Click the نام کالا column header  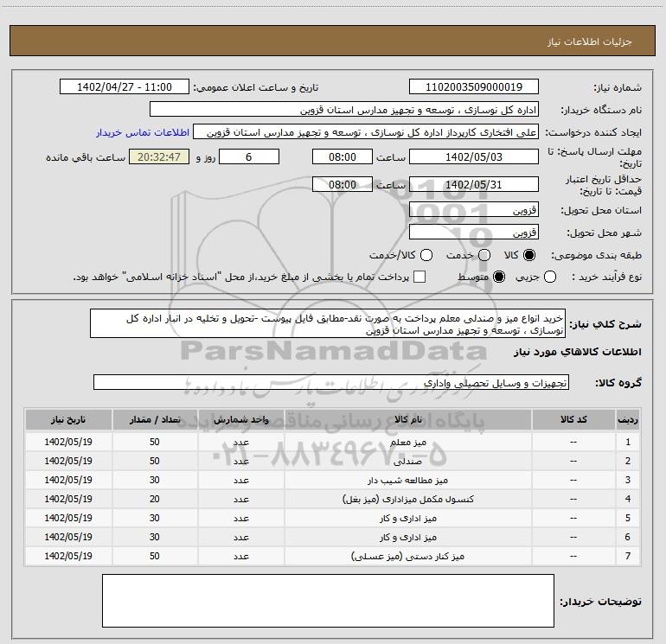pyautogui.click(x=407, y=419)
